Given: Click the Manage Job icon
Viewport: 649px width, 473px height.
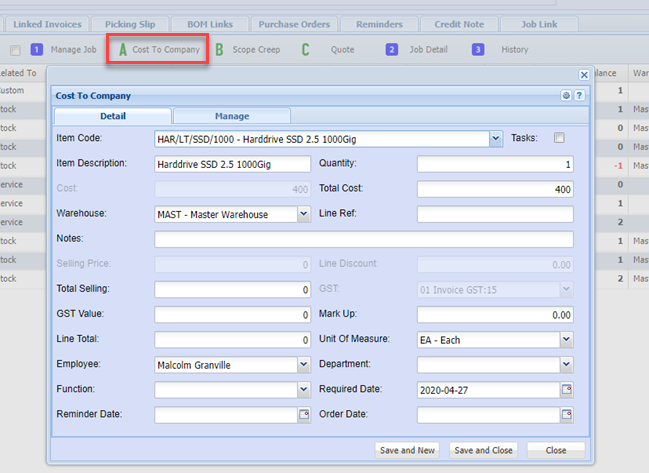Looking at the screenshot, I should (37, 49).
